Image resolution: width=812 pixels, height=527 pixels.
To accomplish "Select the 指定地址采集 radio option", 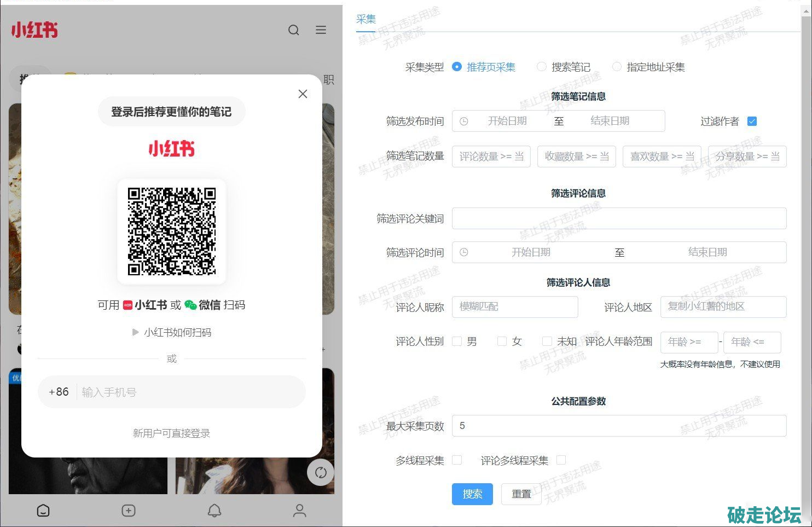I will (x=617, y=67).
